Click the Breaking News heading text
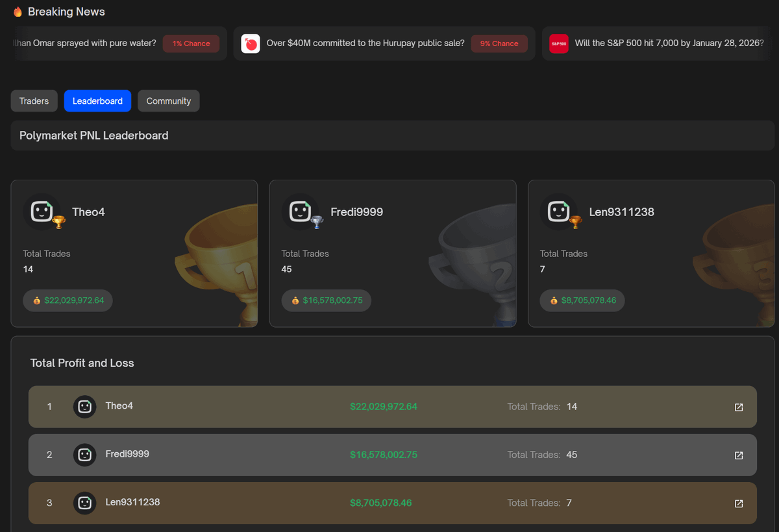779x532 pixels. pyautogui.click(x=66, y=12)
